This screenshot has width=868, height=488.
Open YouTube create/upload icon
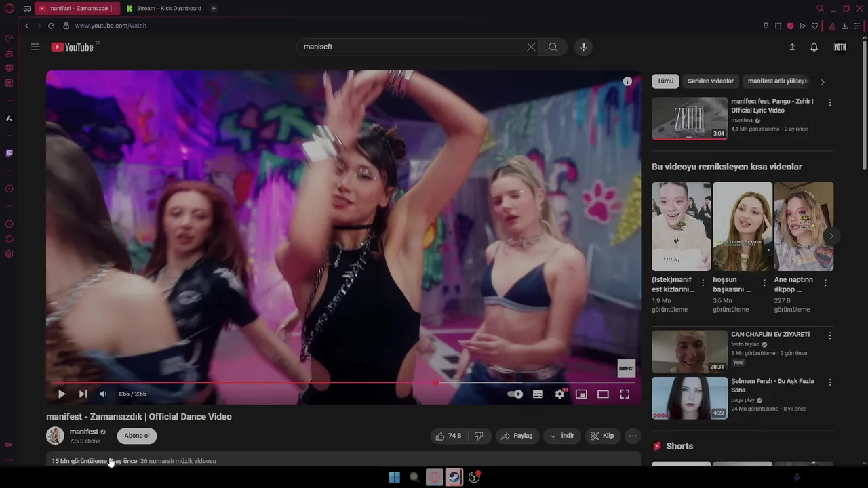coord(792,47)
